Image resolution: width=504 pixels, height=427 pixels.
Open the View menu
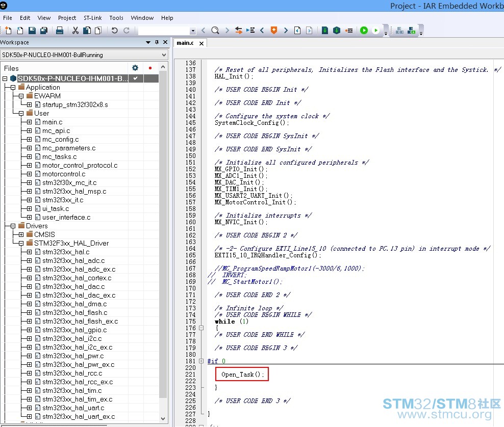pyautogui.click(x=44, y=18)
